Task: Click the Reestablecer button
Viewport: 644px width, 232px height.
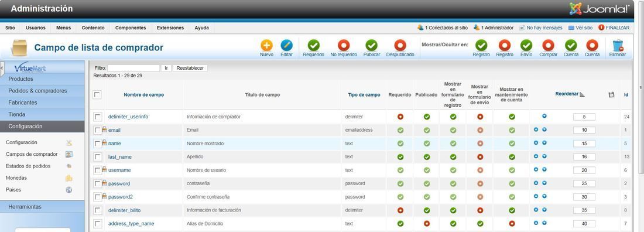Action: (190, 69)
